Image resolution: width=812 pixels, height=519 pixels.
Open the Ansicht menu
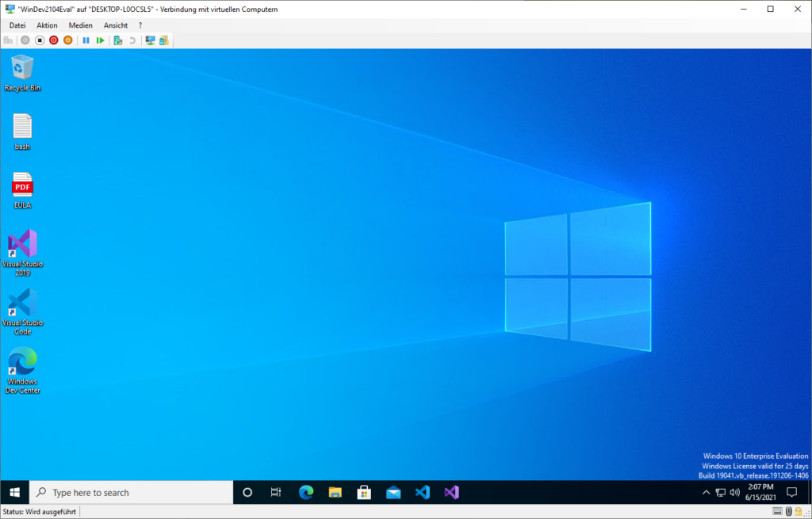[115, 25]
